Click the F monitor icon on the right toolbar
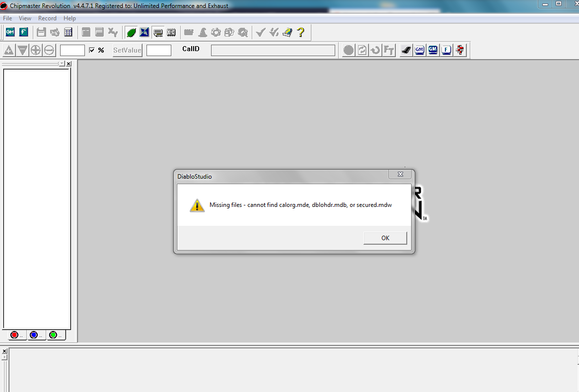Screen dimensions: 579x392 446,50
